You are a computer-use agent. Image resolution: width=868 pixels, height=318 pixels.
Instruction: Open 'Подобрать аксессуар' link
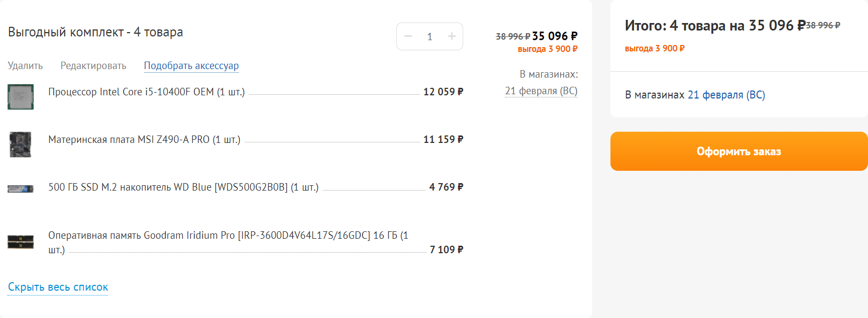click(191, 66)
